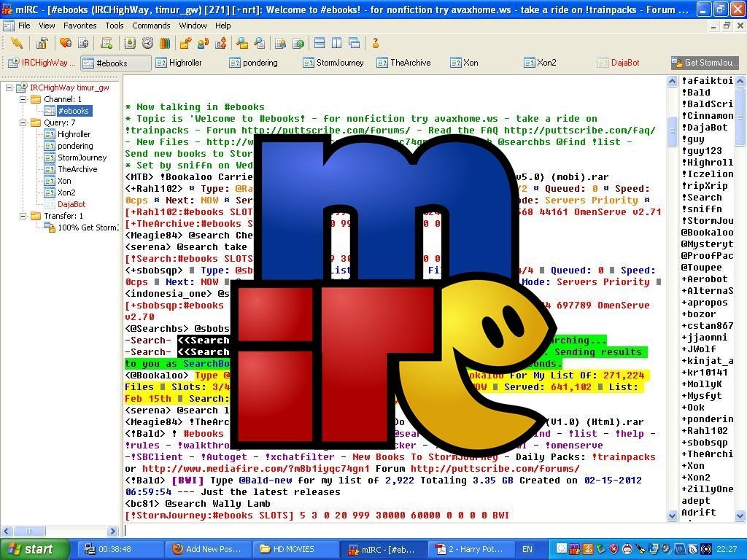The image size is (747, 560).
Task: Select nick @Toupee in the nick list
Action: click(701, 268)
